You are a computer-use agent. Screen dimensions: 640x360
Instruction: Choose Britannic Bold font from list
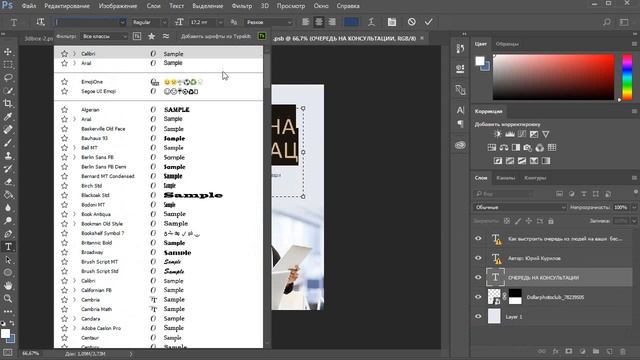click(158, 243)
